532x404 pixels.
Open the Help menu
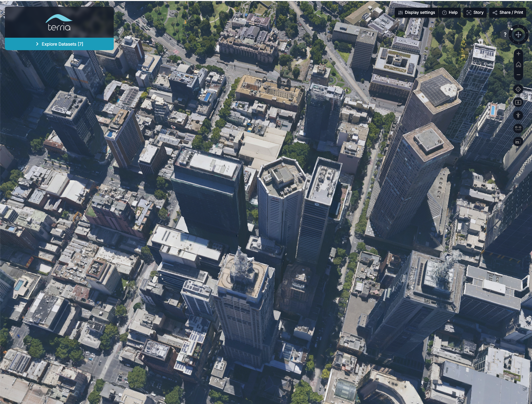(450, 12)
